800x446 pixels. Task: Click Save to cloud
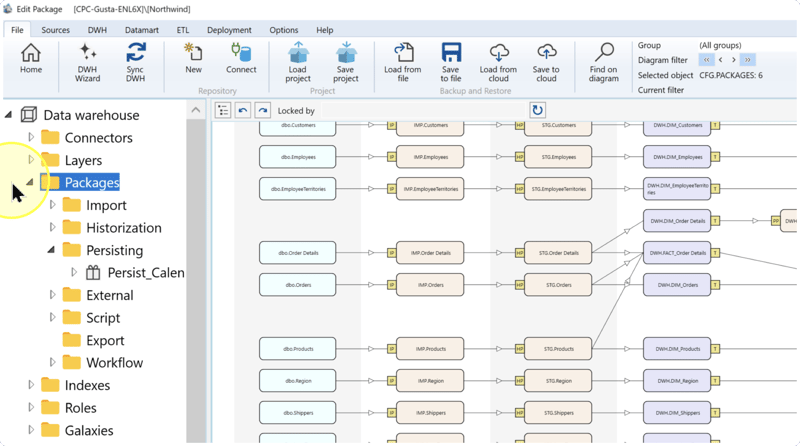click(546, 63)
